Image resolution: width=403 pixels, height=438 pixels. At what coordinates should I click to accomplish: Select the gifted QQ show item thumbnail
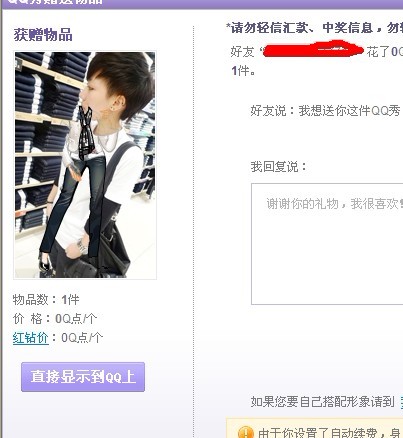click(x=85, y=165)
